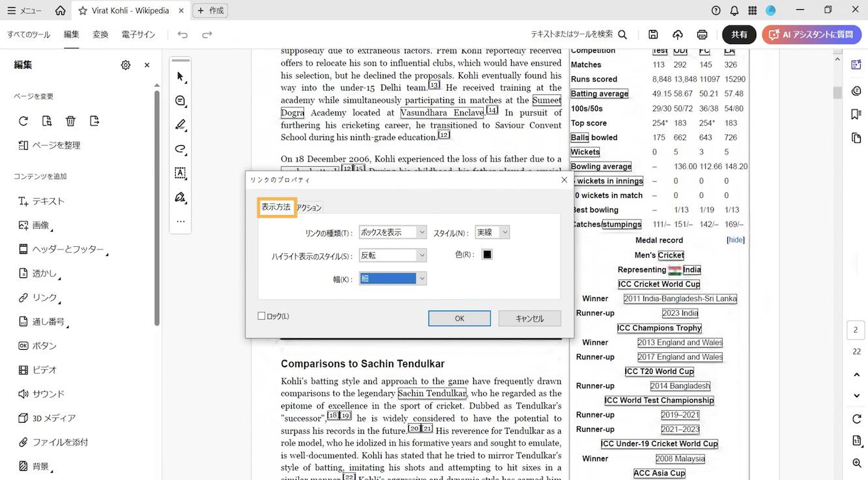This screenshot has height=480, width=868.
Task: Confirm with the OK button
Action: coord(459,318)
